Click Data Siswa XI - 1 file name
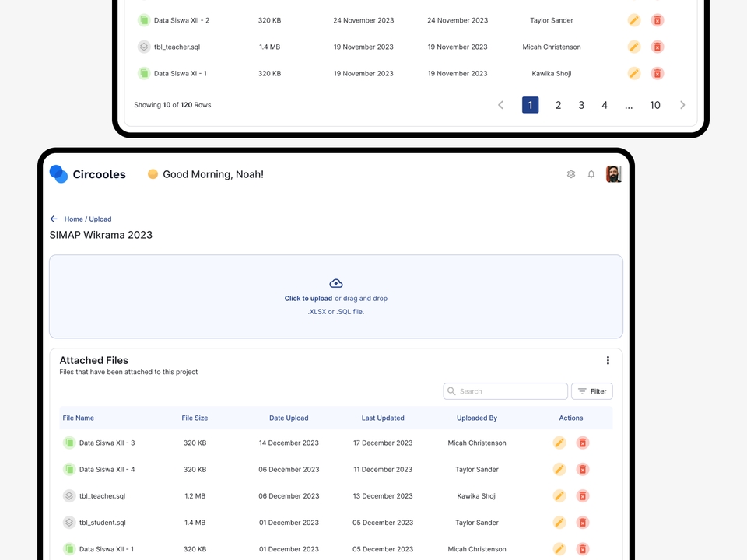Viewport: 747px width, 560px height. 180,73
